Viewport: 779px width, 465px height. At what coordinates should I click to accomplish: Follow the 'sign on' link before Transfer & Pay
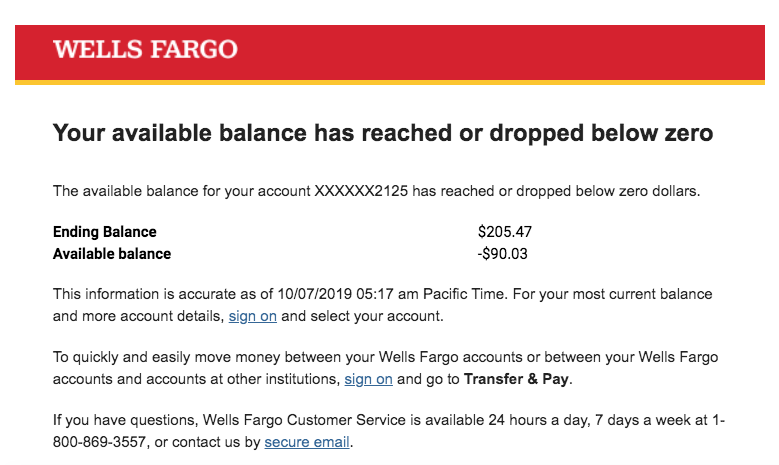[x=368, y=379]
